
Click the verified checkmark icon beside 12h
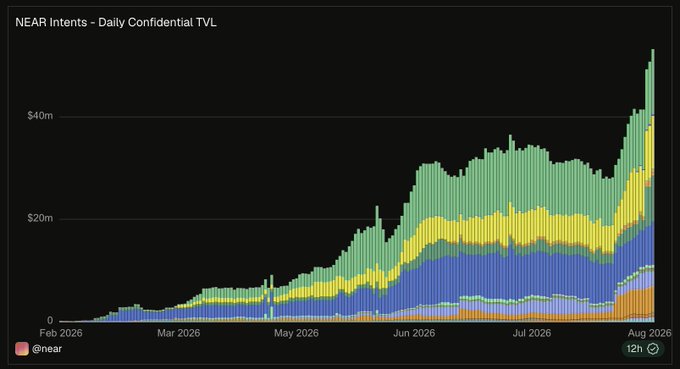653,349
